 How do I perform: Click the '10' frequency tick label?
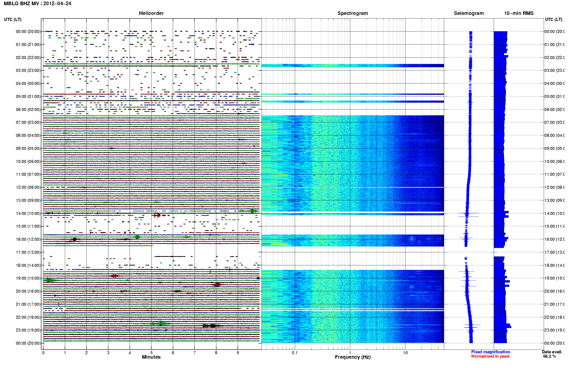point(405,353)
